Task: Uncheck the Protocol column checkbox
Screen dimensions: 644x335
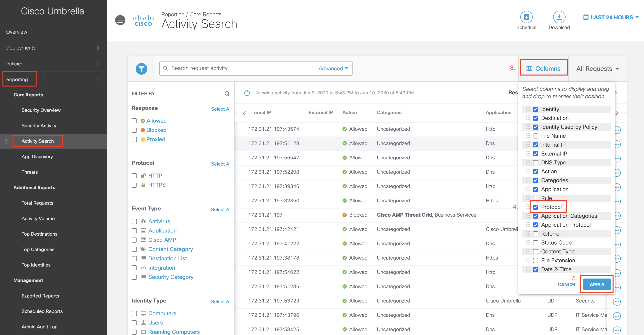Action: (535, 207)
